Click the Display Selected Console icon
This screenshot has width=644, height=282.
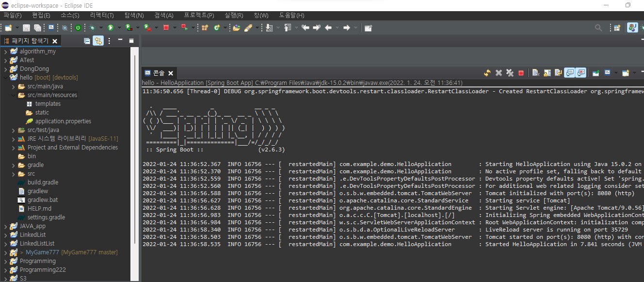point(608,73)
